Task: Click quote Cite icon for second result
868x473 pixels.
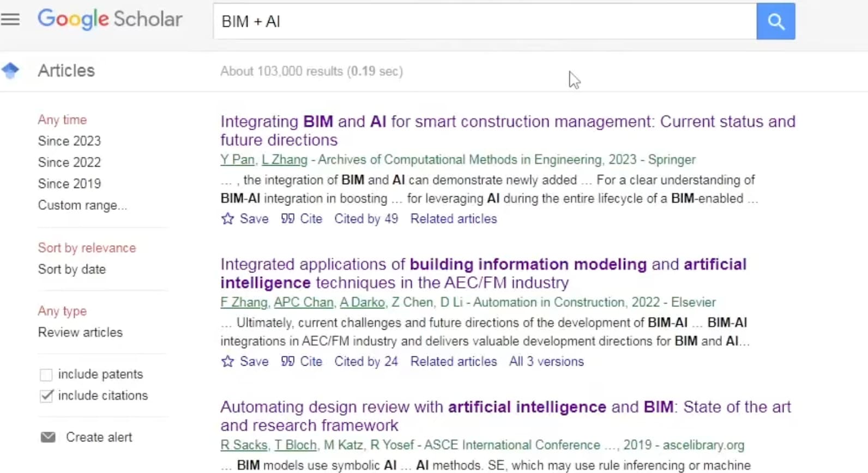Action: 288,361
